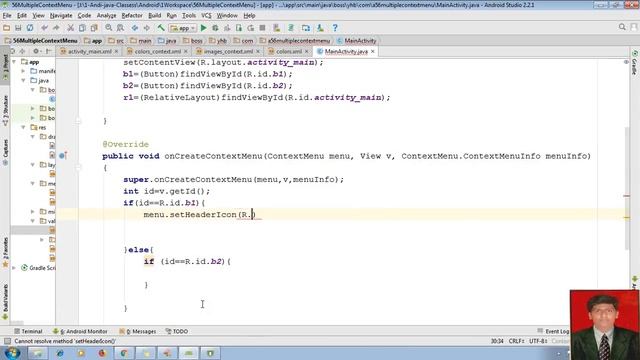
Task: Click the Navigate Back arrow icon
Action: (135, 28)
